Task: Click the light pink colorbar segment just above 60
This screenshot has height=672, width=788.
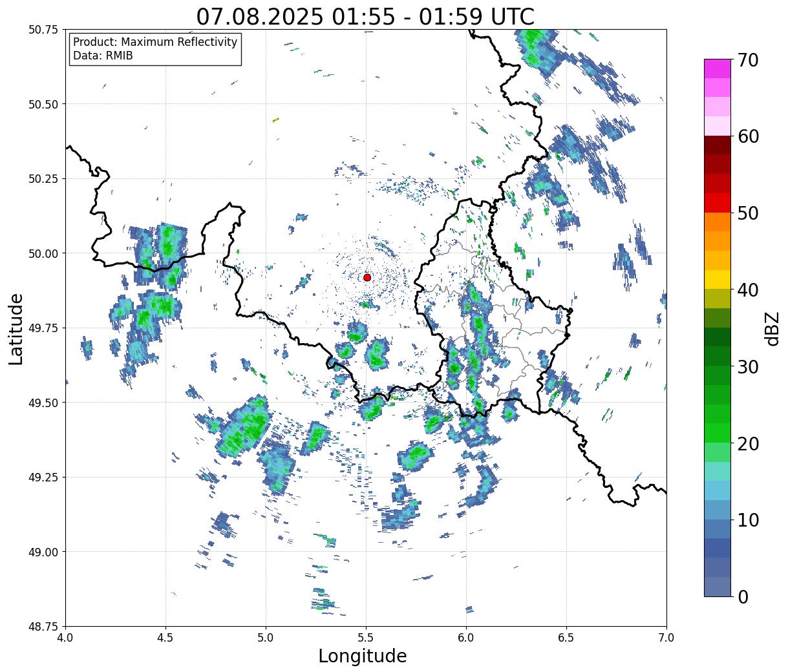Action: pyautogui.click(x=718, y=126)
